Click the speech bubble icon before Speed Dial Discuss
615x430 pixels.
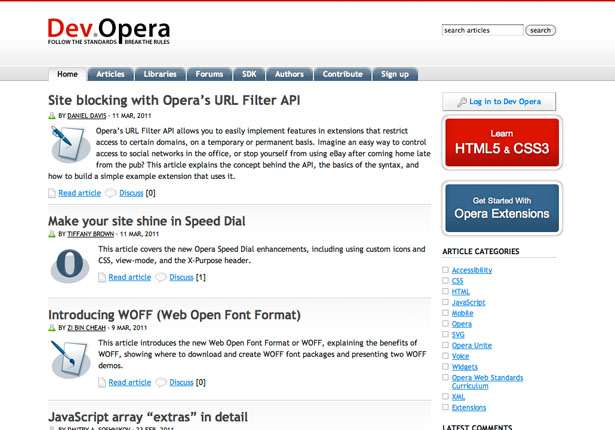click(161, 277)
